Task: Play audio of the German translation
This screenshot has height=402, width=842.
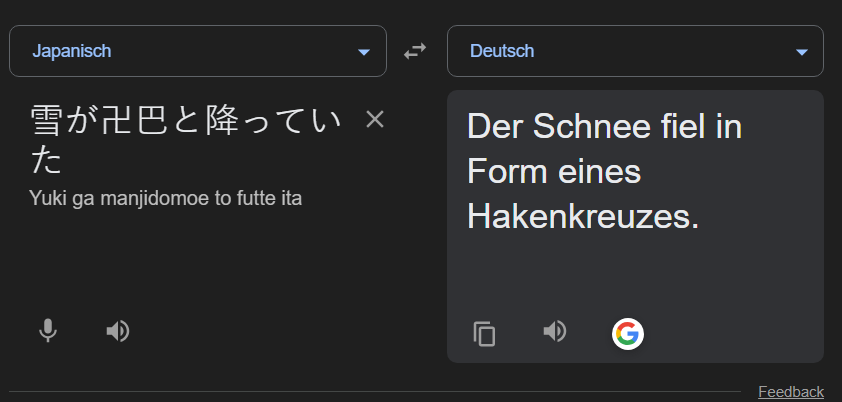Action: (555, 331)
